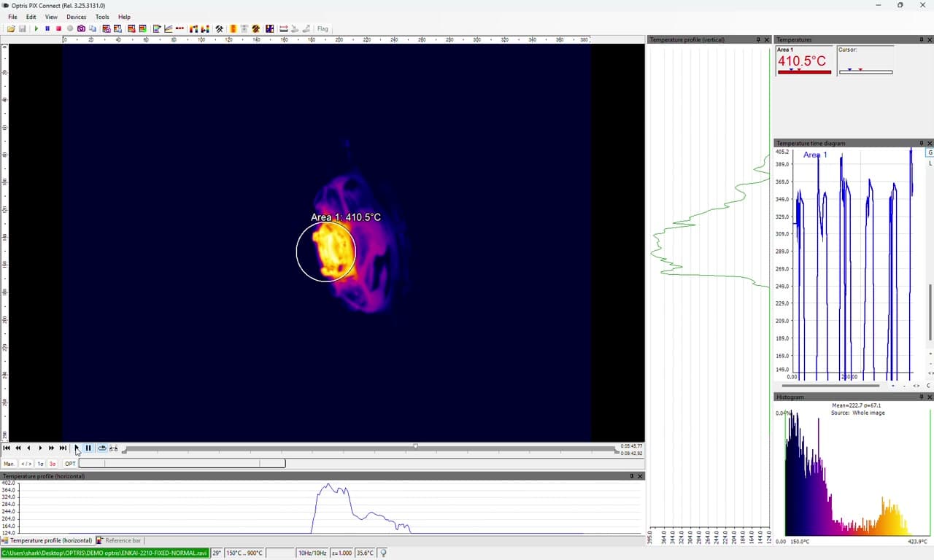Viewport: 934px width, 560px height.
Task: Pin the Temperature time diagram panel
Action: (x=921, y=143)
